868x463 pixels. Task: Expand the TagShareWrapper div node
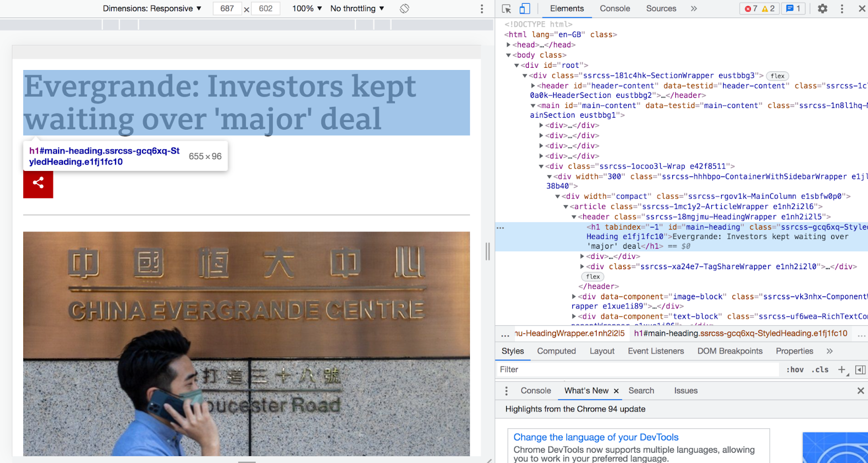(x=582, y=267)
